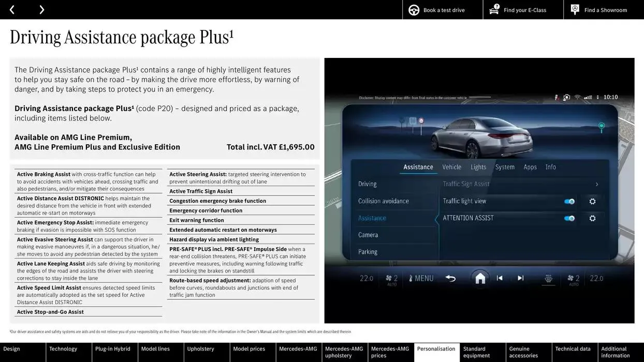
Task: Open settings gear next to Traffic light view
Action: pyautogui.click(x=592, y=201)
